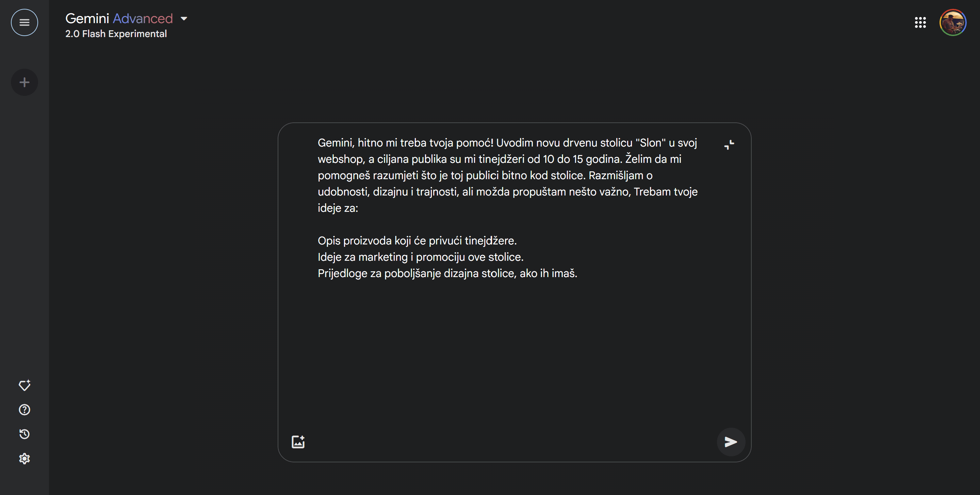Open Gem manager heart-sparkle icon

tap(24, 385)
